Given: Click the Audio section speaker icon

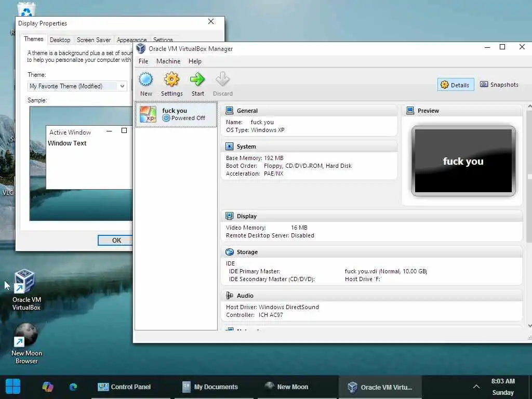Looking at the screenshot, I should tap(229, 296).
